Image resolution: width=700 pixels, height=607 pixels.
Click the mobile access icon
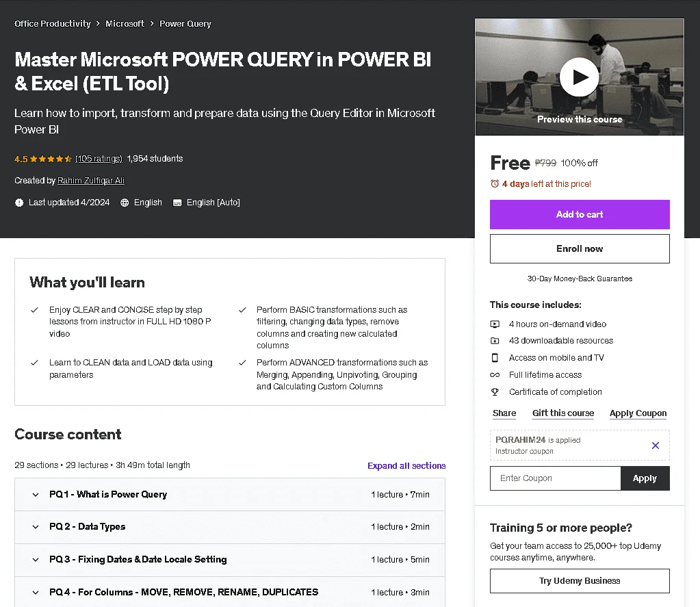[x=495, y=357]
